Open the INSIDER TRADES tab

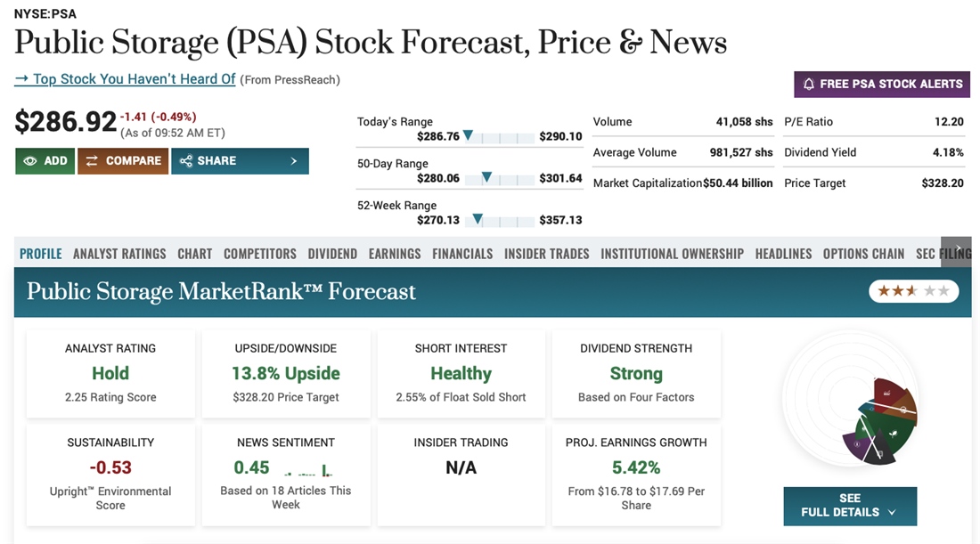546,254
